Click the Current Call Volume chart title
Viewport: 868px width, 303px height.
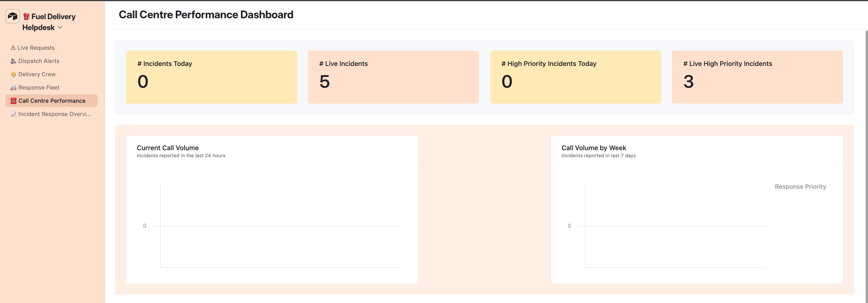[168, 148]
